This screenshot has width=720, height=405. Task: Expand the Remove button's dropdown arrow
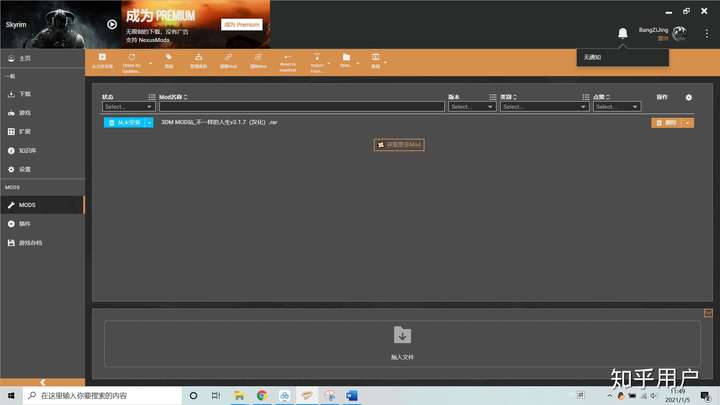coord(688,123)
